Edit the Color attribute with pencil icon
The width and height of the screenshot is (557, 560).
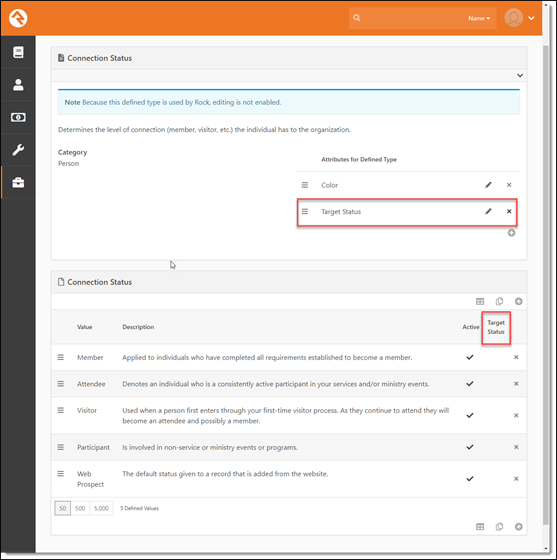[488, 185]
